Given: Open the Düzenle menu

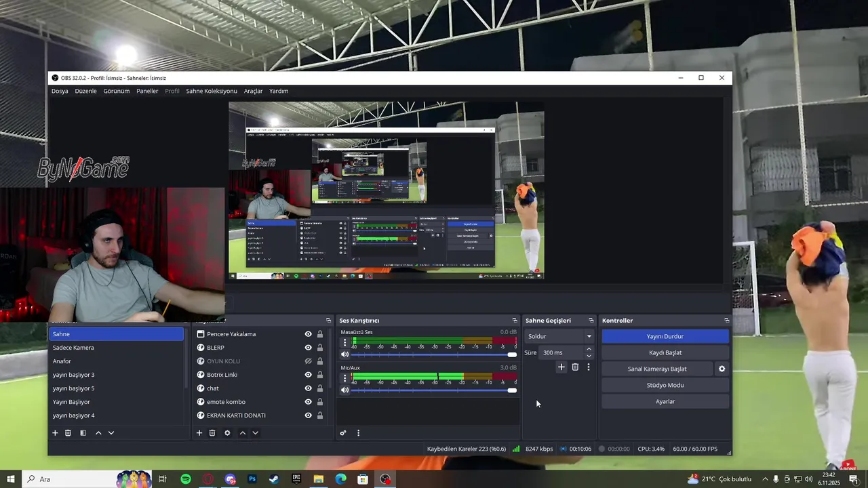Looking at the screenshot, I should [86, 91].
